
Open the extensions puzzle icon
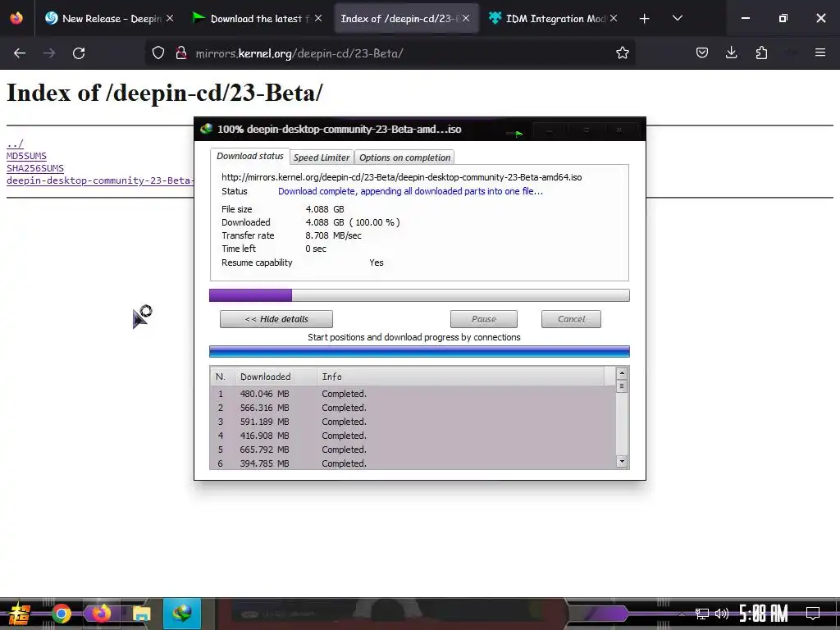coord(761,53)
